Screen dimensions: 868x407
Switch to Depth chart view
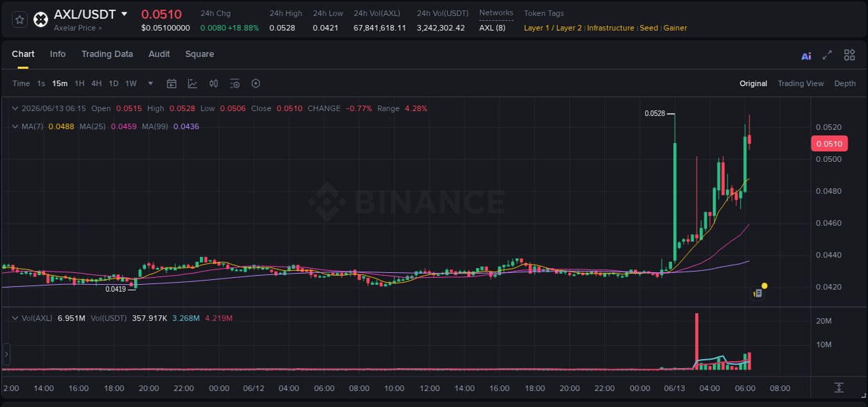click(x=845, y=83)
